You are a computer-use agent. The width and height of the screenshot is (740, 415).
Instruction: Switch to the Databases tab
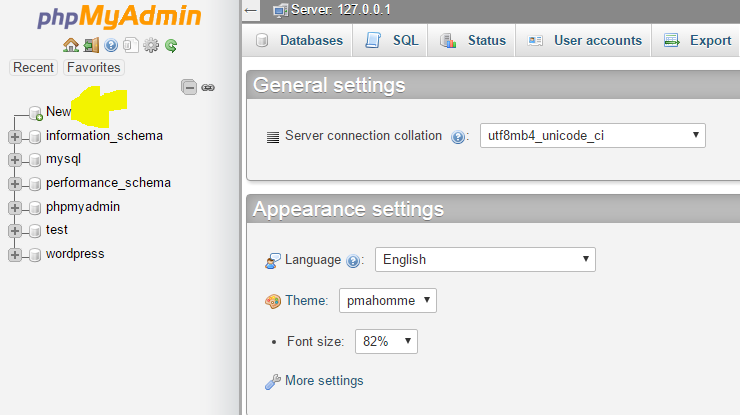coord(298,41)
